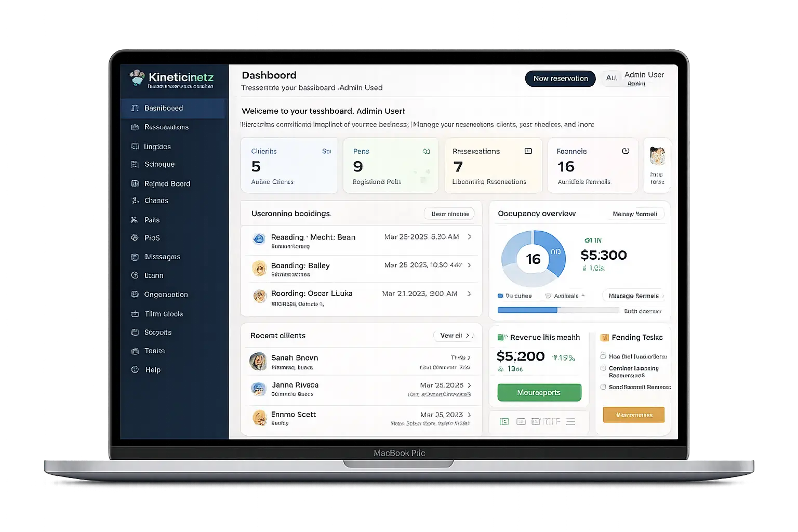Open the Reports section in the sidebar

click(135, 332)
